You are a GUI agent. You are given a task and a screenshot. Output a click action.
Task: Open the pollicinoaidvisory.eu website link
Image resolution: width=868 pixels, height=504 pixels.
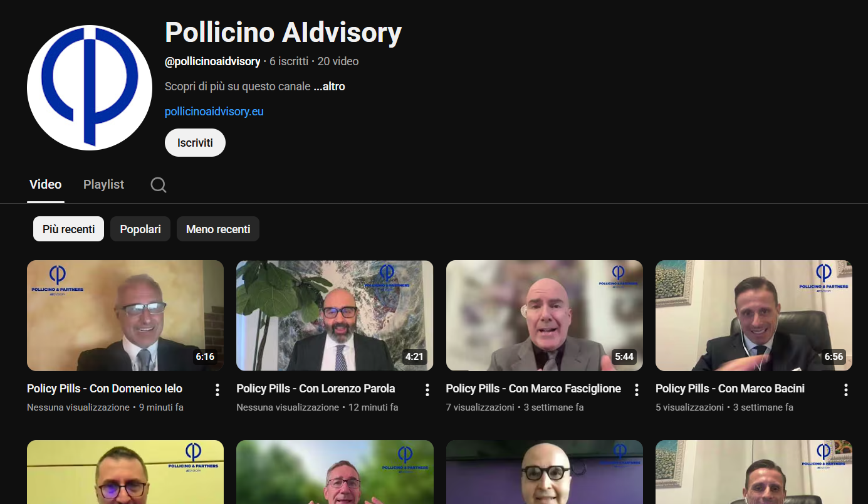coord(214,112)
